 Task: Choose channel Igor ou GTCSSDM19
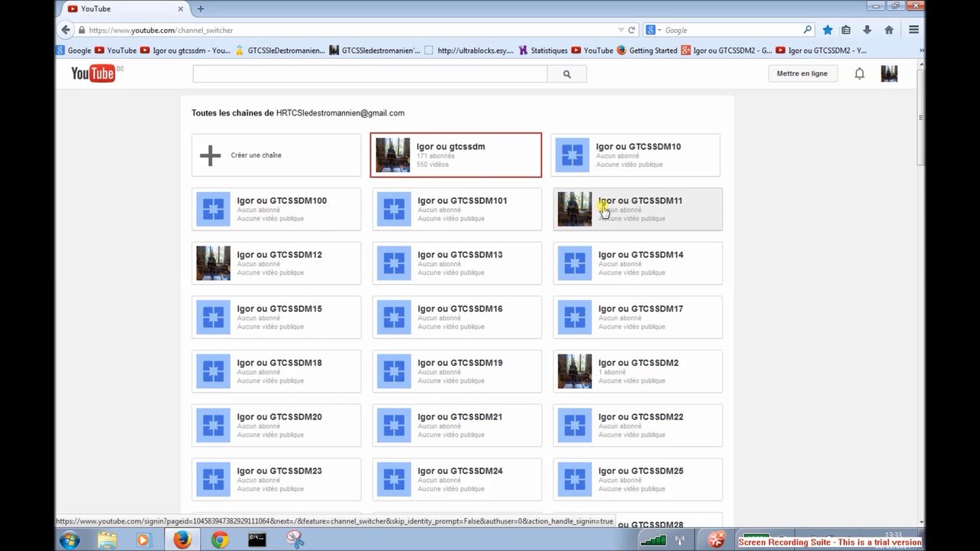(x=457, y=371)
